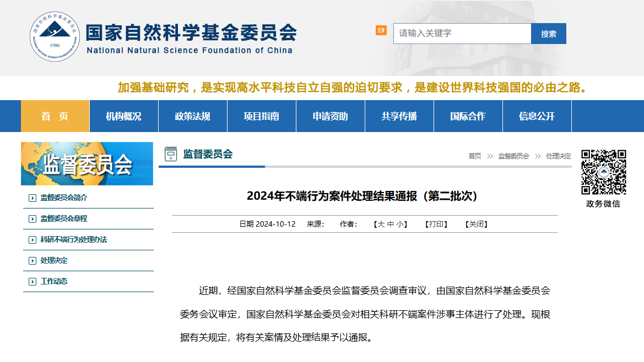This screenshot has width=644, height=362.
Task: Set article font size to 小
Action: click(x=400, y=224)
